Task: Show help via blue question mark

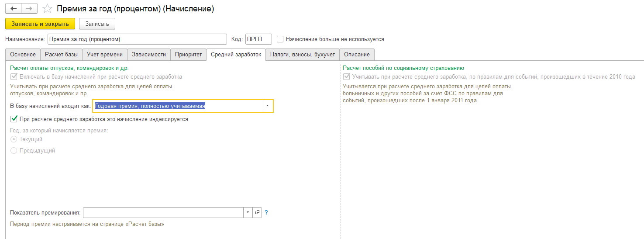Action: point(266,212)
